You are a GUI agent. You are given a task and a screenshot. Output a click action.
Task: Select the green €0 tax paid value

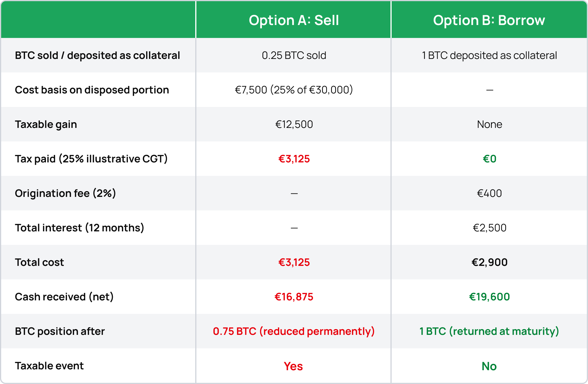489,159
